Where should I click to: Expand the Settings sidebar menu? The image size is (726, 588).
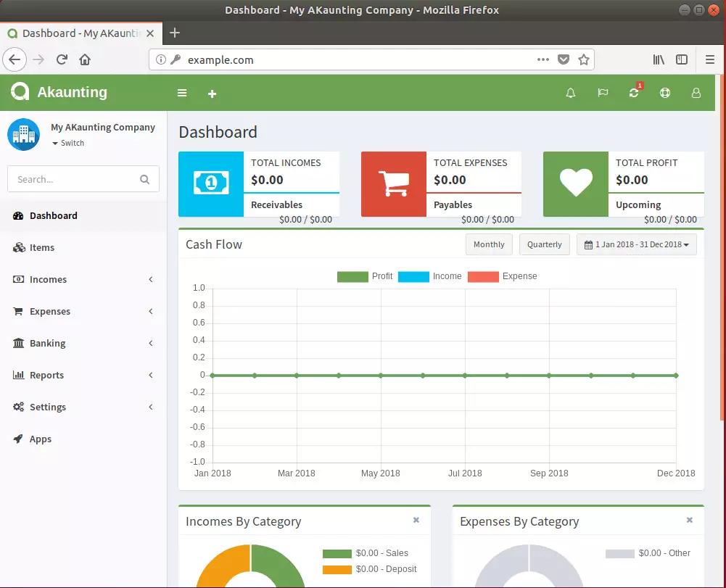[83, 407]
